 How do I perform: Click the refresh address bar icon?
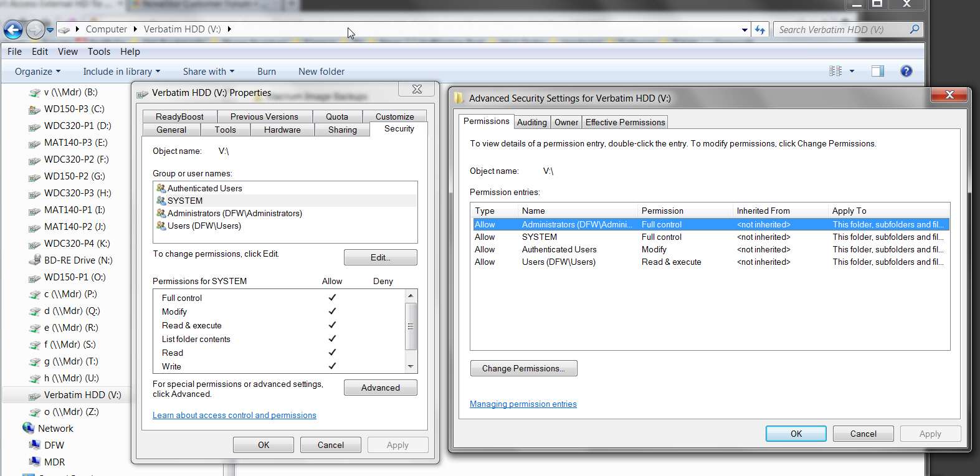pos(760,29)
